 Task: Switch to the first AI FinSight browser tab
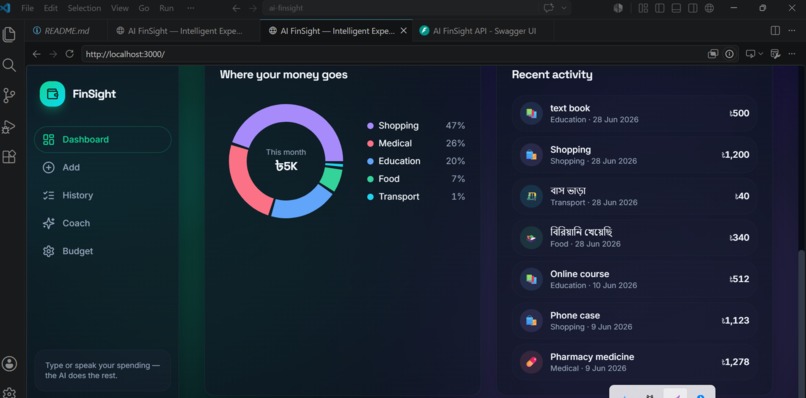[x=184, y=31]
